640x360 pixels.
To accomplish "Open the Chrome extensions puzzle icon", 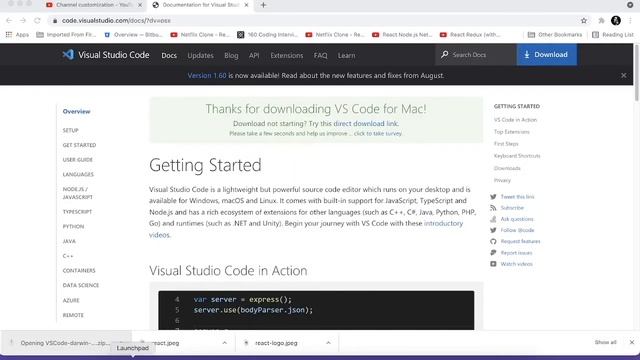I will pyautogui.click(x=601, y=20).
